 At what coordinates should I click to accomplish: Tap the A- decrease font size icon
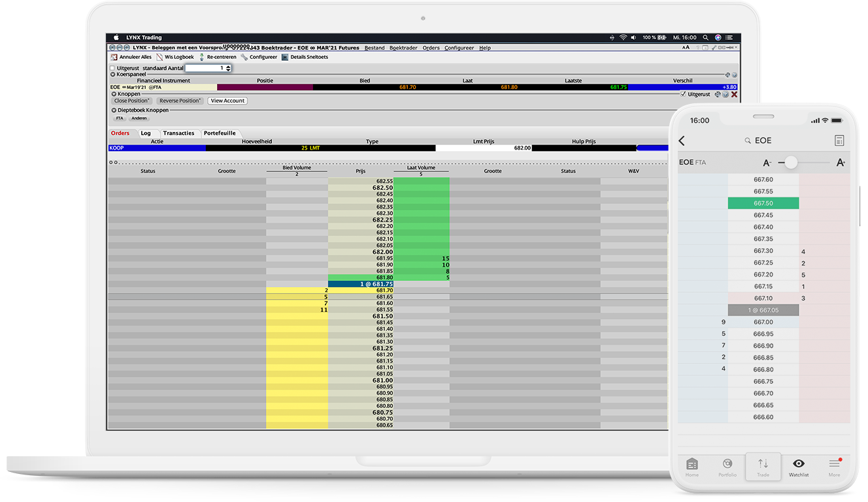click(x=767, y=163)
